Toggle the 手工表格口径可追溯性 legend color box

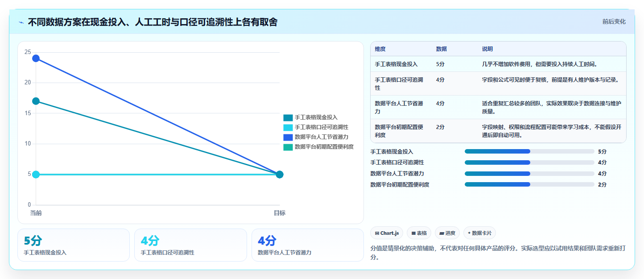point(288,127)
